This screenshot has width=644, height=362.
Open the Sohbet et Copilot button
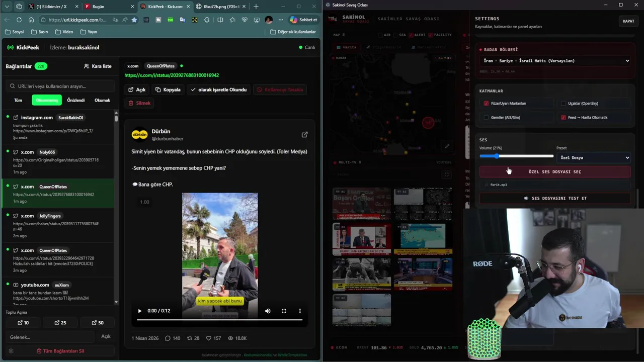click(303, 20)
